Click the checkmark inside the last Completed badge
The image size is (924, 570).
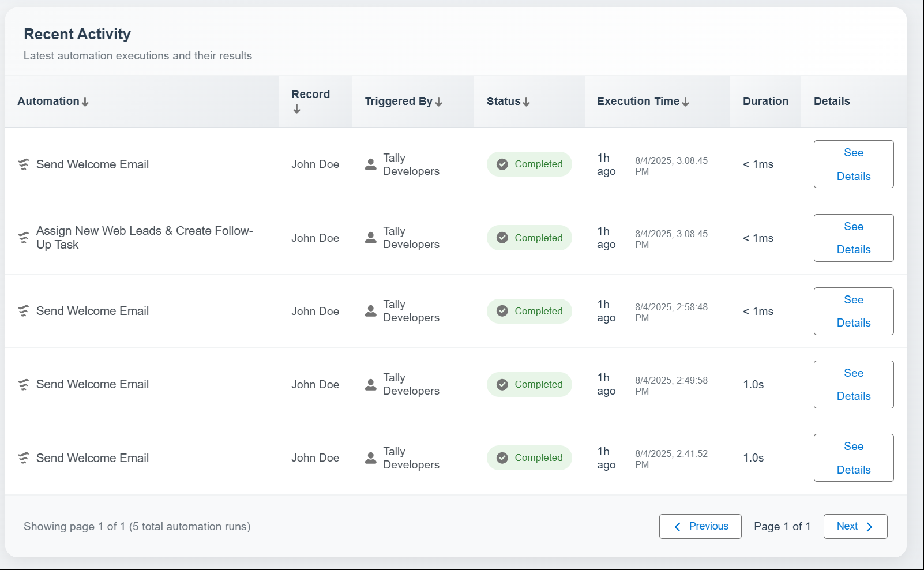point(502,457)
